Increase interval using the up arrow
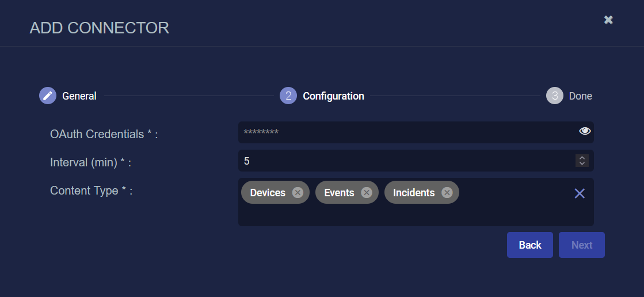 [582, 158]
